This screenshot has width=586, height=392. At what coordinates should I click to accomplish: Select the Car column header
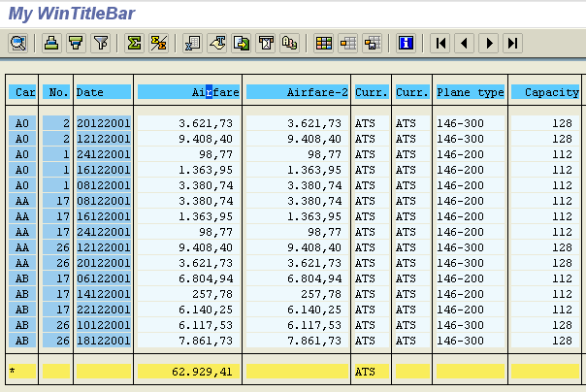[x=22, y=92]
